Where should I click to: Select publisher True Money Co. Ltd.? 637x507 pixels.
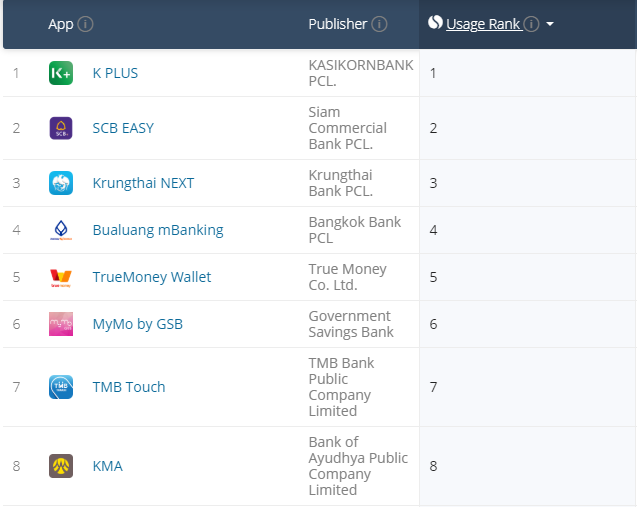click(347, 277)
